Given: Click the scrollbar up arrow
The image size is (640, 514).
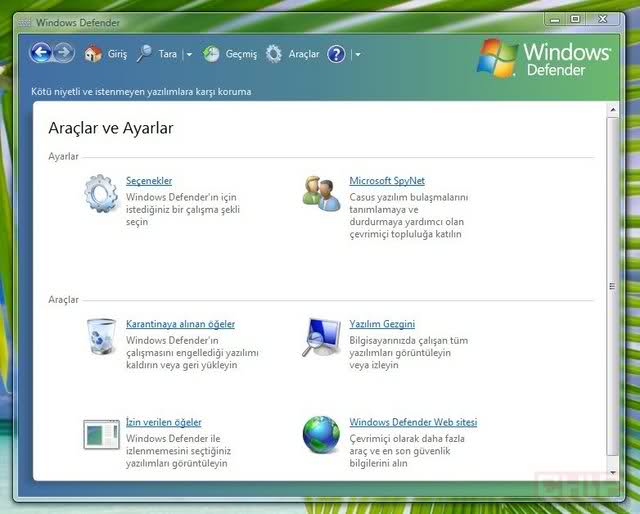Looking at the screenshot, I should (613, 110).
